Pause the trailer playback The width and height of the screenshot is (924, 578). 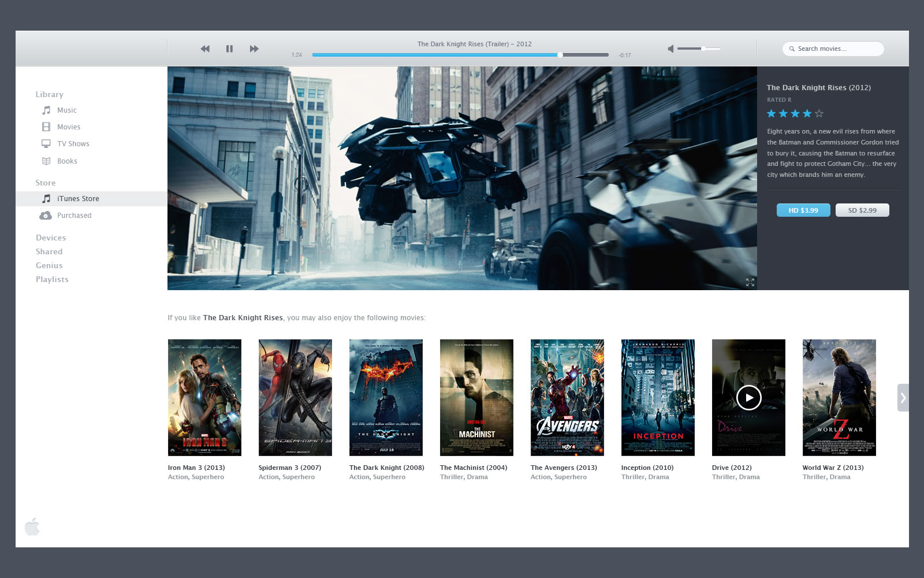(229, 49)
